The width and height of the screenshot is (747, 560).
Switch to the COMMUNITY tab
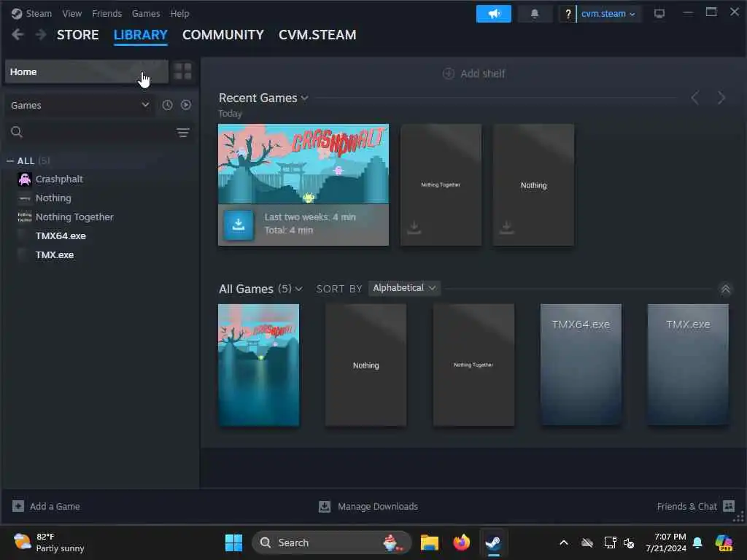(x=223, y=35)
